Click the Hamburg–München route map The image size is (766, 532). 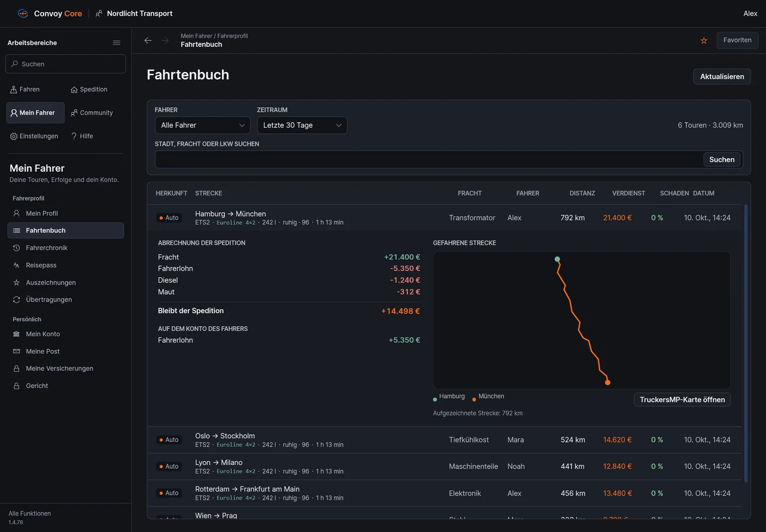[x=582, y=320]
